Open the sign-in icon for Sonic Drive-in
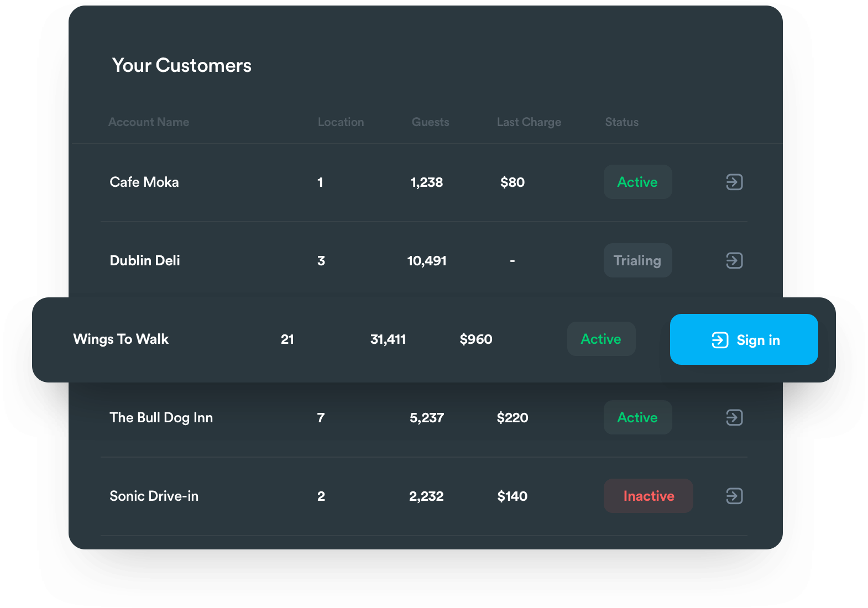The image size is (868, 608). coord(734,496)
